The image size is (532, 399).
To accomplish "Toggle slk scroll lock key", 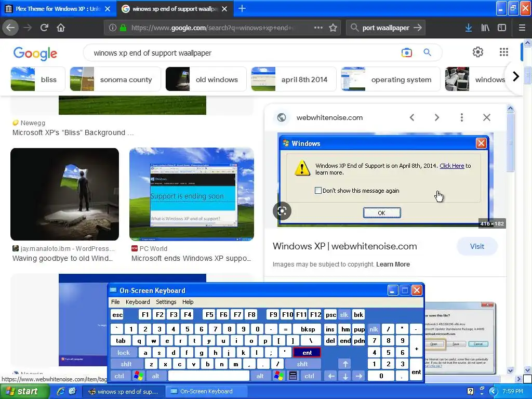I will click(x=344, y=315).
